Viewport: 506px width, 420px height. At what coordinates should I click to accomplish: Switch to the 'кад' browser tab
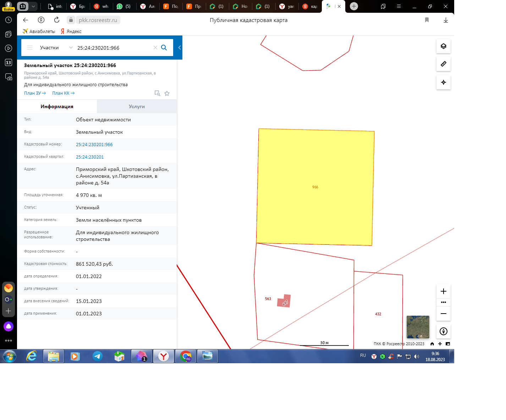coord(310,6)
